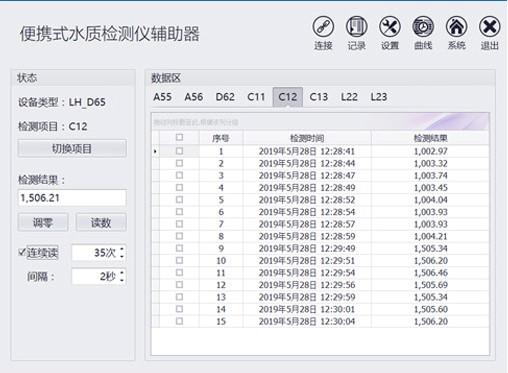Switch to the L23 tab
Image resolution: width=508 pixels, height=373 pixels.
click(379, 97)
